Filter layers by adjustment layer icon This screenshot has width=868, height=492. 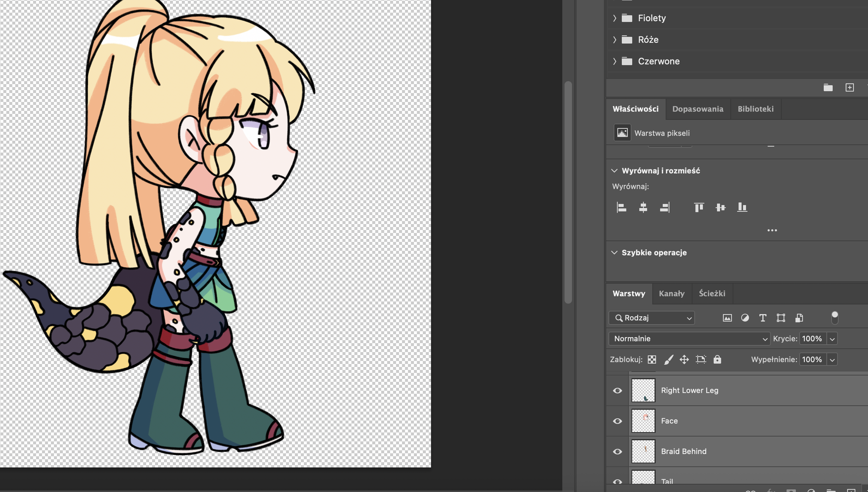745,318
